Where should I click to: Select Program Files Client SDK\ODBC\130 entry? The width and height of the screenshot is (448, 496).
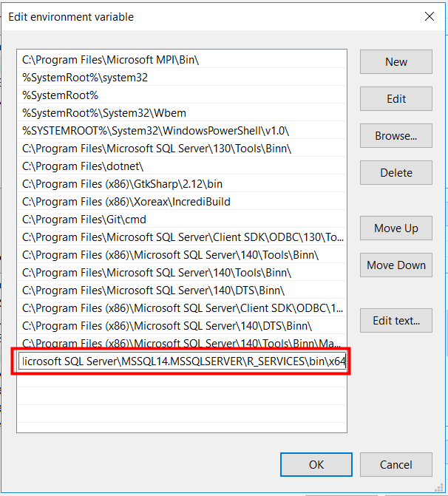(182, 237)
